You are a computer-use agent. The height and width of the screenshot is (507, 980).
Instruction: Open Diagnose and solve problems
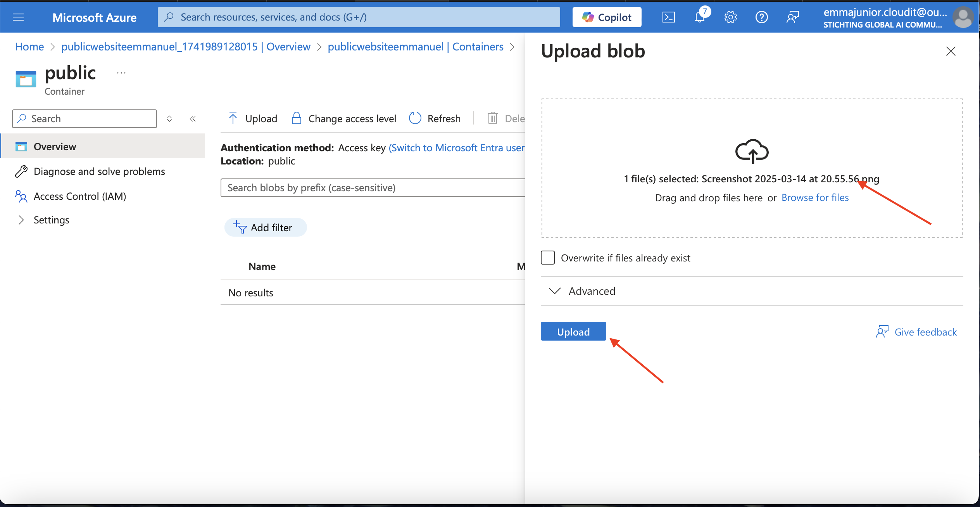coord(99,171)
